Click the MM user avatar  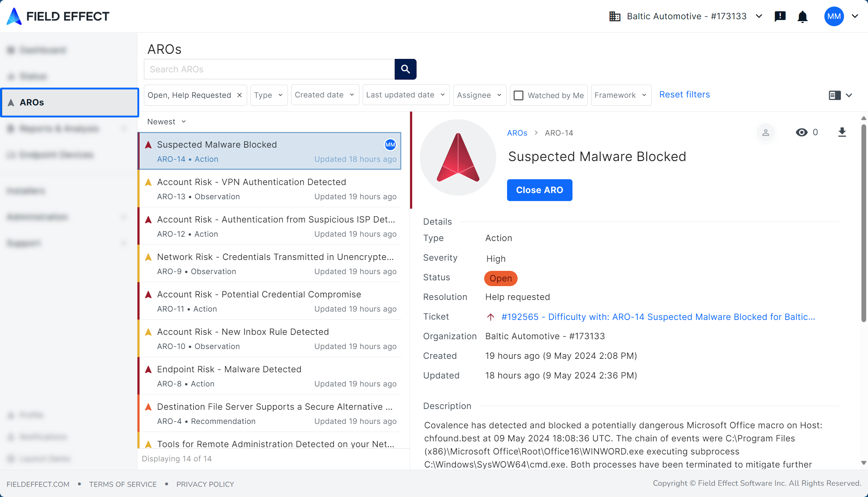tap(834, 16)
